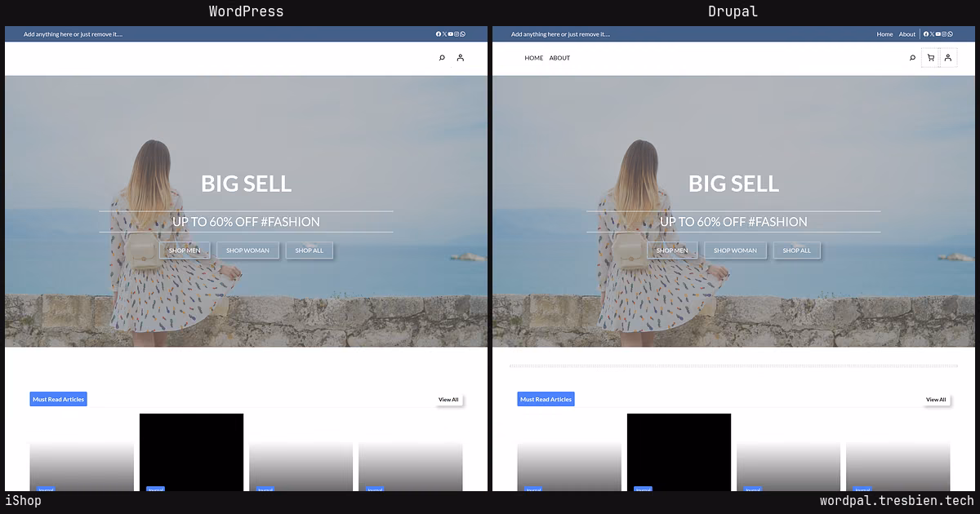The image size is (980, 514).
Task: Click View All button in Drupal articles
Action: pos(936,400)
